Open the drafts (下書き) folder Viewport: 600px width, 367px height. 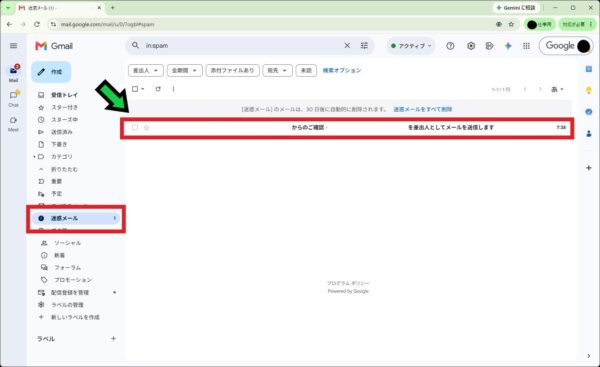coord(59,144)
